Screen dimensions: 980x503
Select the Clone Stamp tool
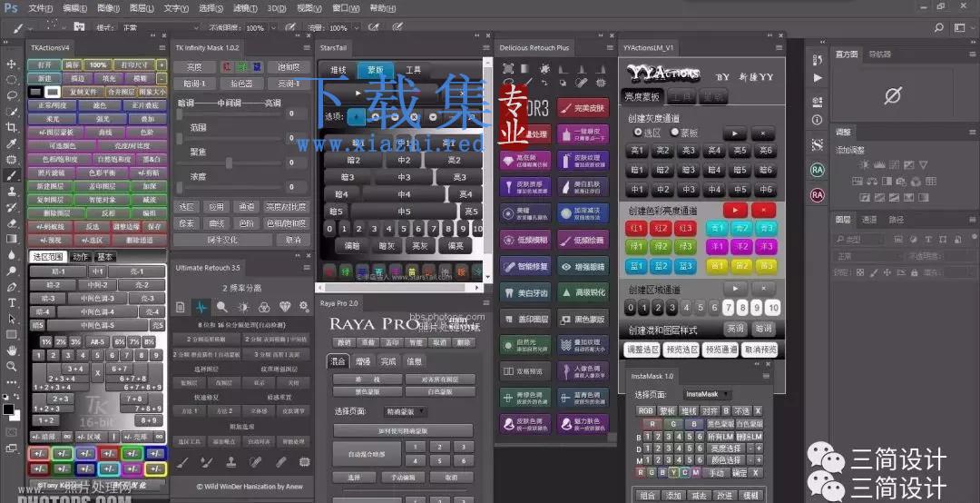11,192
